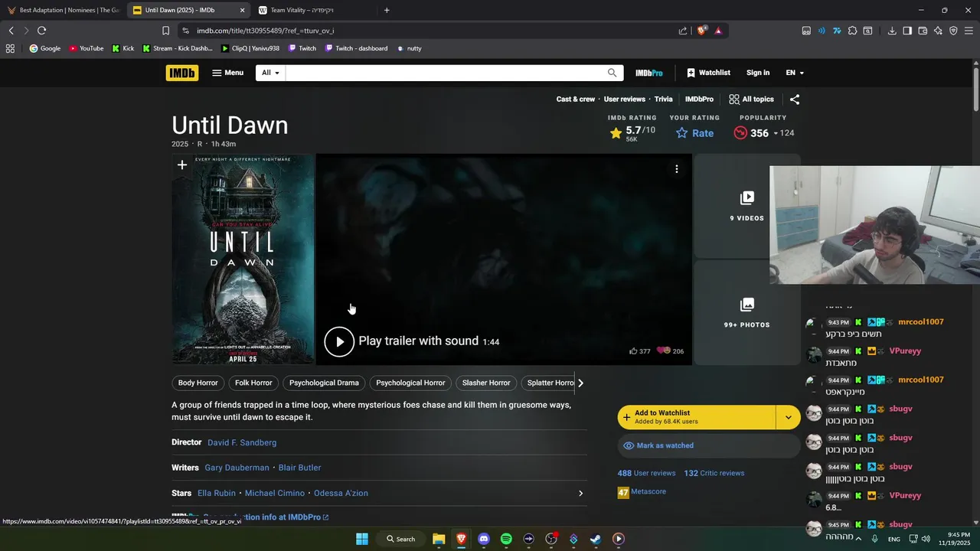980x551 pixels.
Task: Open browser Downloads icon
Action: point(892,31)
